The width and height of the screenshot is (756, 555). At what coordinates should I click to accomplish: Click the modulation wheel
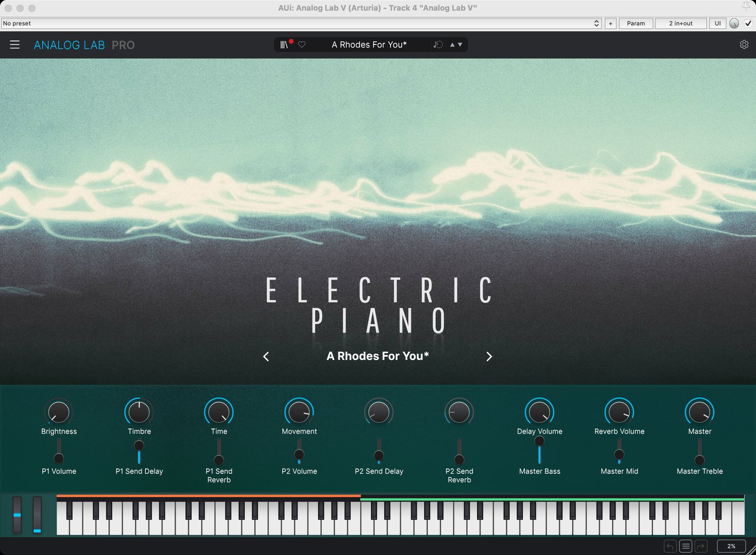pos(37,515)
